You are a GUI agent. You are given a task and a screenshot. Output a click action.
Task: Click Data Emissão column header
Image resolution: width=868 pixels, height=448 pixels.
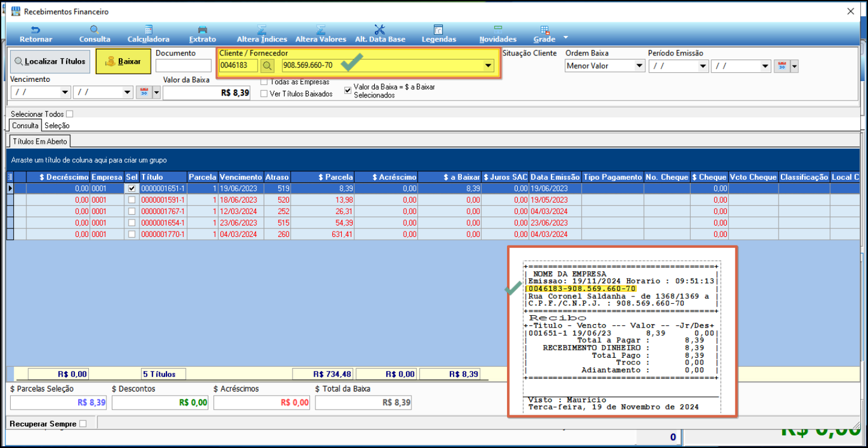pyautogui.click(x=555, y=177)
